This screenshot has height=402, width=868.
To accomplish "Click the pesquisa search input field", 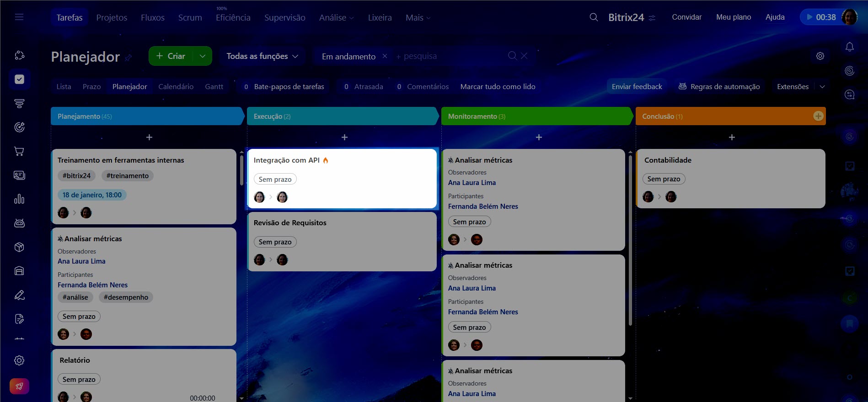I will point(450,56).
